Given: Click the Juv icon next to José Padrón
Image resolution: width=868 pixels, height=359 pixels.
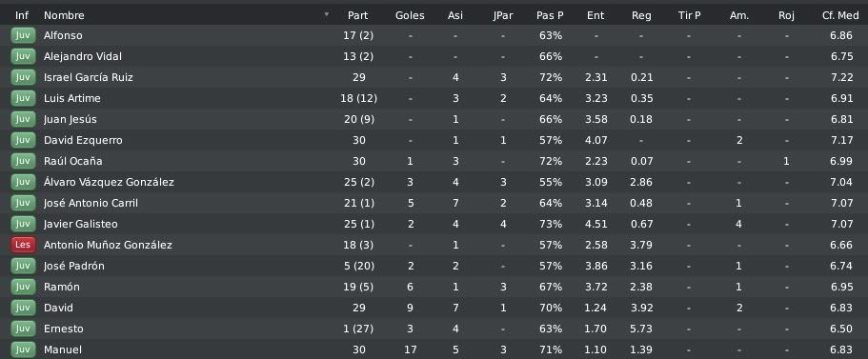Looking at the screenshot, I should coord(23,266).
